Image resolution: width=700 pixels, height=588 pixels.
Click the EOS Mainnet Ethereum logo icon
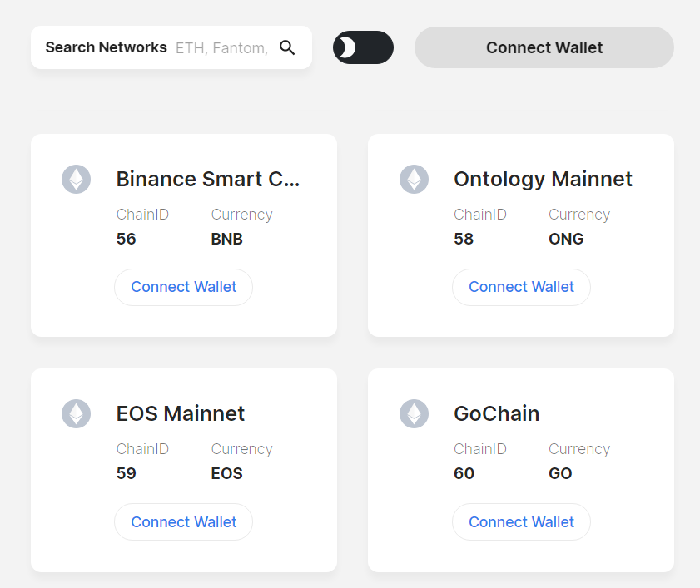click(x=76, y=413)
